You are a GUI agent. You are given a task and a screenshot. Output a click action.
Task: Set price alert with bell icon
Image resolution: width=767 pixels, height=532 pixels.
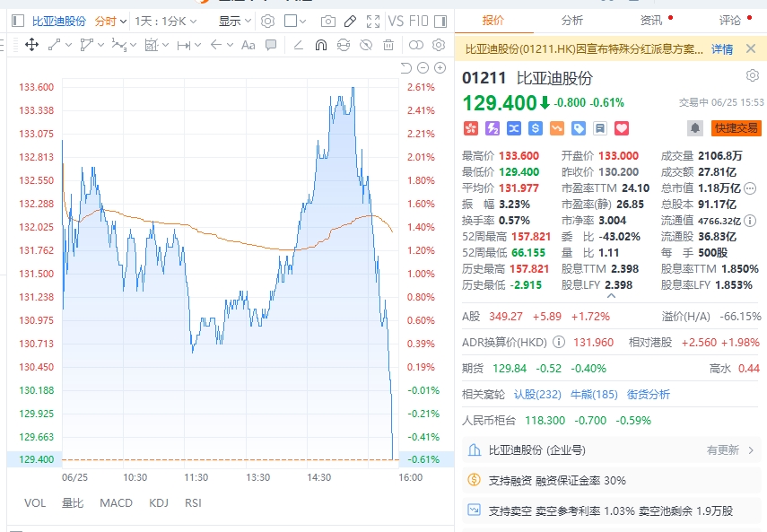695,128
